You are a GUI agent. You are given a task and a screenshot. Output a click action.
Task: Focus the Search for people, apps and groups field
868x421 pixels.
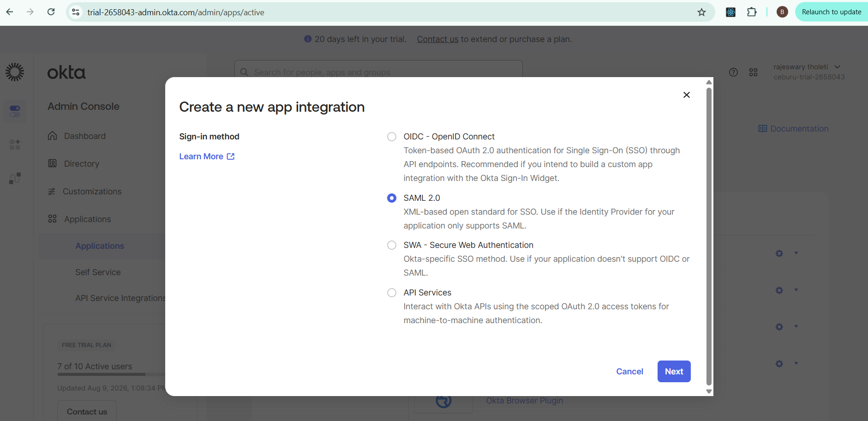point(378,72)
